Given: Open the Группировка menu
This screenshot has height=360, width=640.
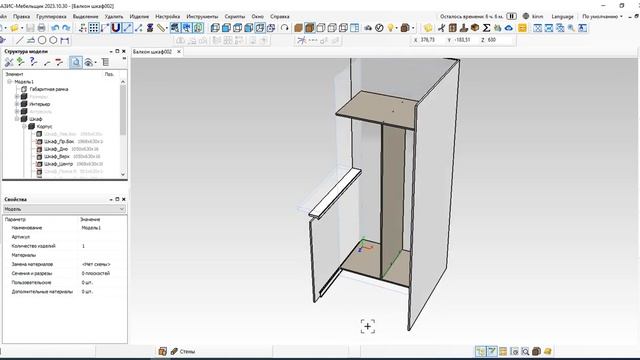Looking at the screenshot, I should (x=51, y=16).
